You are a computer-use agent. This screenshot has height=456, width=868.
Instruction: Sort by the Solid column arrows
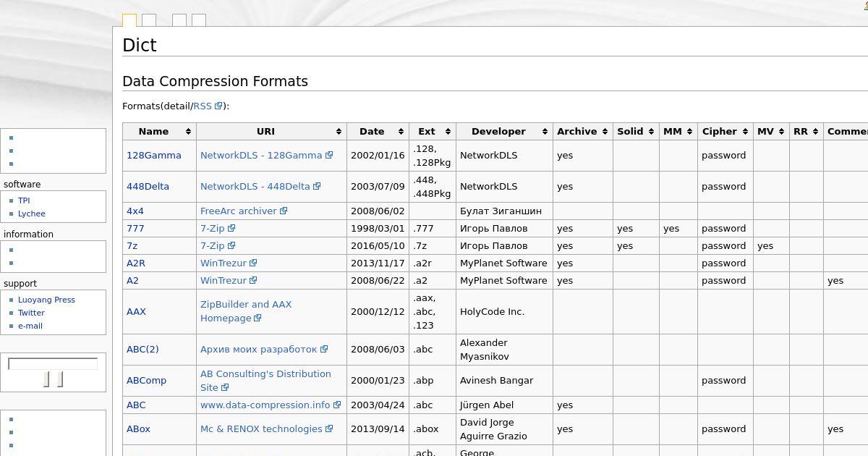click(x=651, y=132)
